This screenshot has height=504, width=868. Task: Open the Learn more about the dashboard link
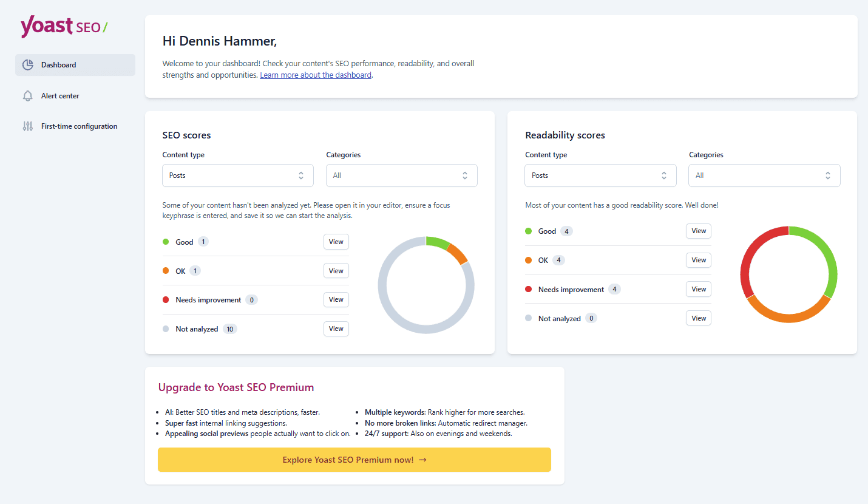315,74
